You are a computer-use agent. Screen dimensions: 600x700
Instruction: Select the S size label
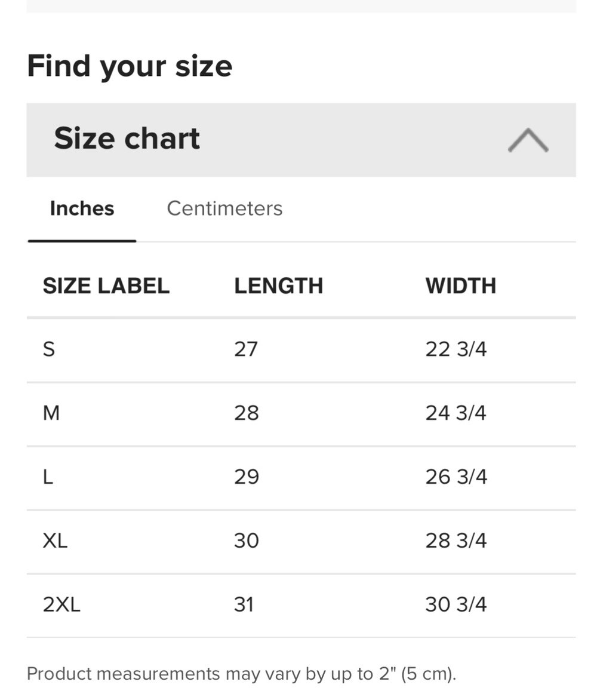point(49,349)
